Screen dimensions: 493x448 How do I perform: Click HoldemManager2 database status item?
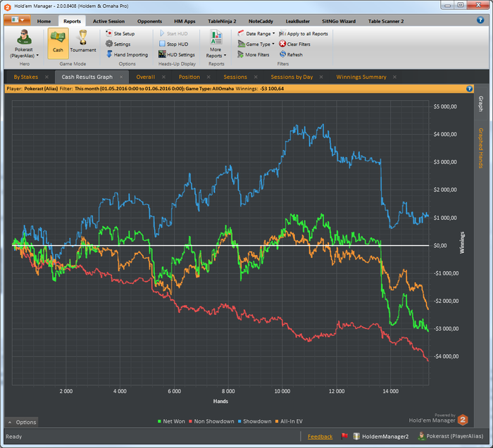tap(381, 436)
